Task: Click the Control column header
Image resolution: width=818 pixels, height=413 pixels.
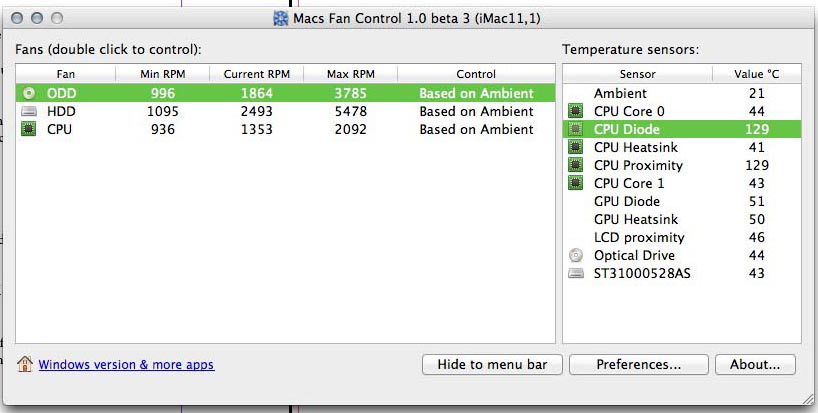Action: [476, 74]
